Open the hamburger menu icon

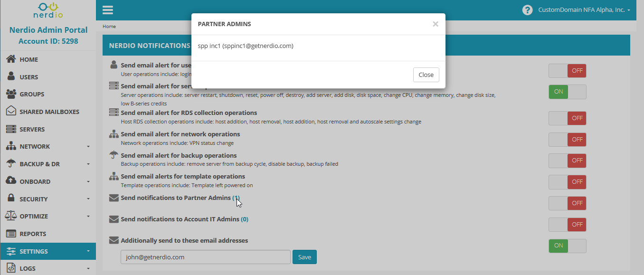[x=108, y=10]
